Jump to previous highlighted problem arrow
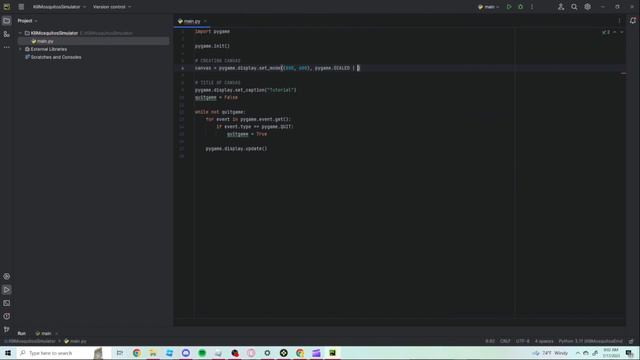This screenshot has width=640, height=360. pos(615,32)
